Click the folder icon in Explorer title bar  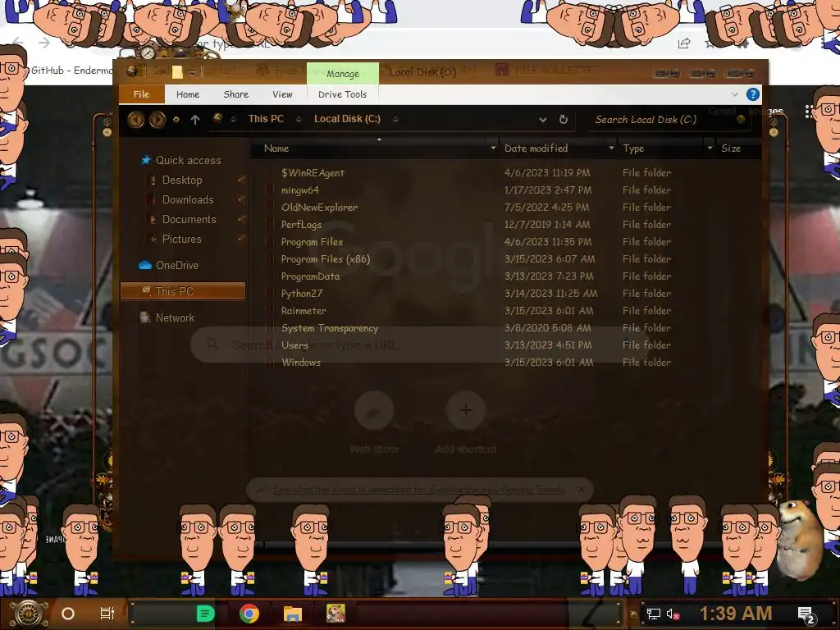[177, 72]
